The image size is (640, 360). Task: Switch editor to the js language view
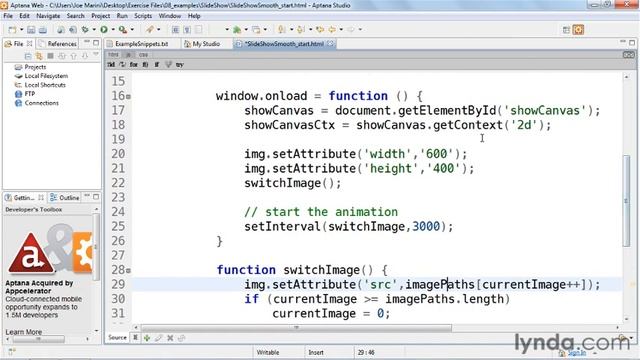(x=128, y=55)
